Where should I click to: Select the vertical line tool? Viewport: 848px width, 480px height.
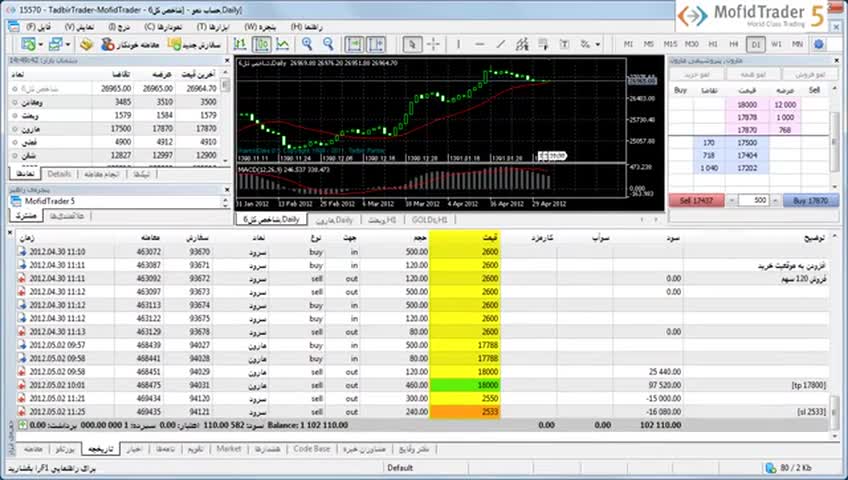(458, 44)
